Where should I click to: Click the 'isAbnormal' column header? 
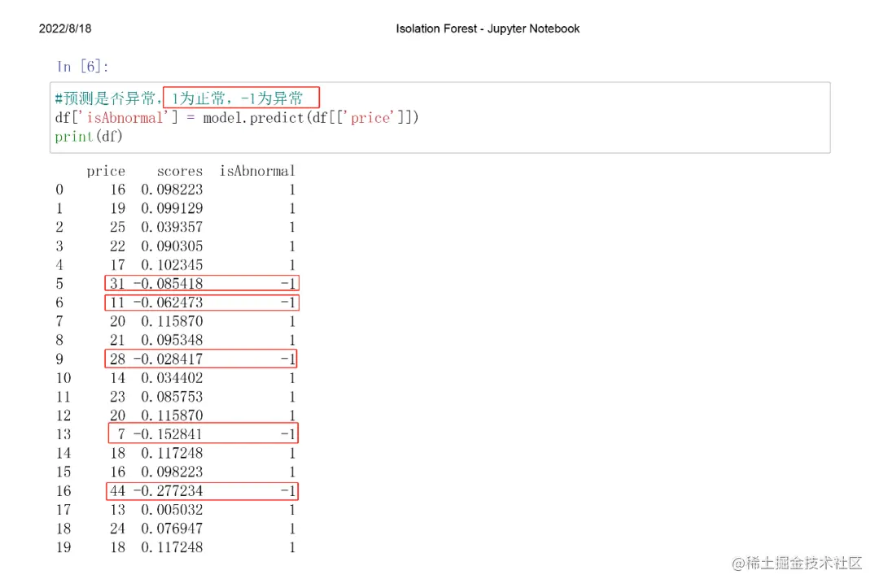tap(257, 171)
